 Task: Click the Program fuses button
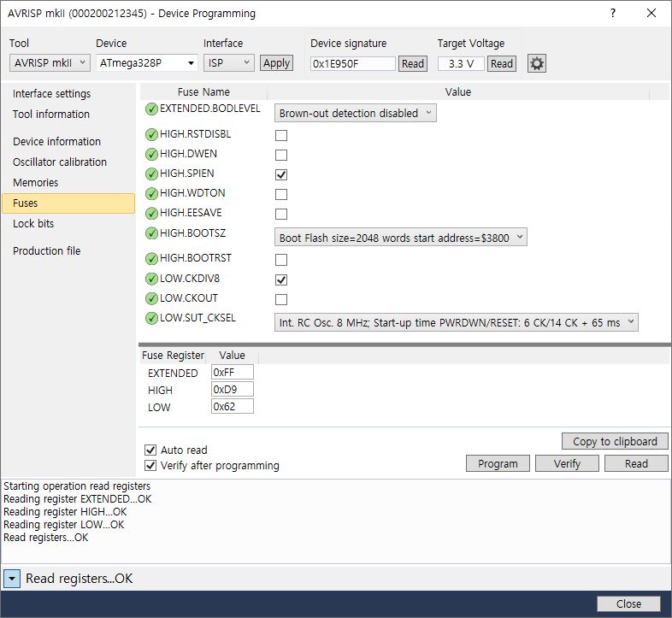pos(498,464)
